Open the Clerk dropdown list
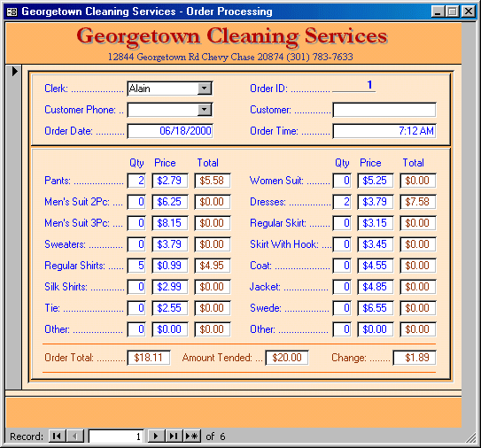Image resolution: width=481 pixels, height=448 pixels. (x=205, y=89)
